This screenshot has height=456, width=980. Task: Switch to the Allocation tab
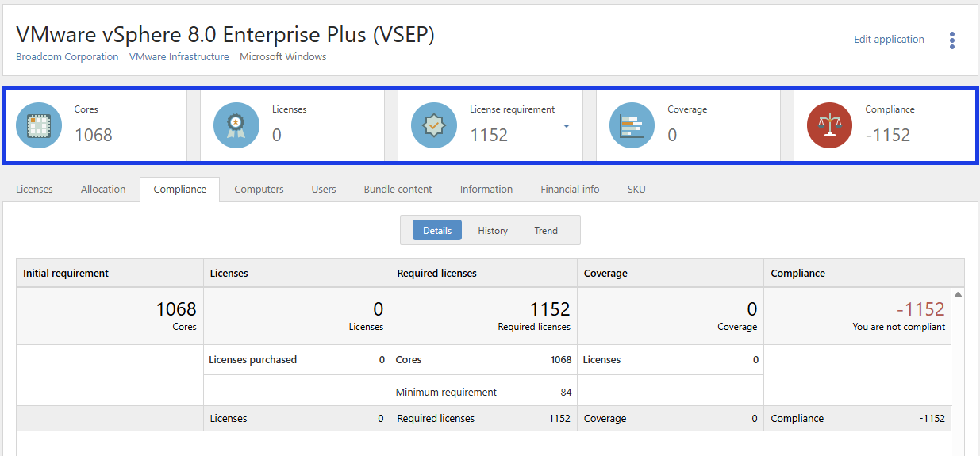pyautogui.click(x=103, y=189)
